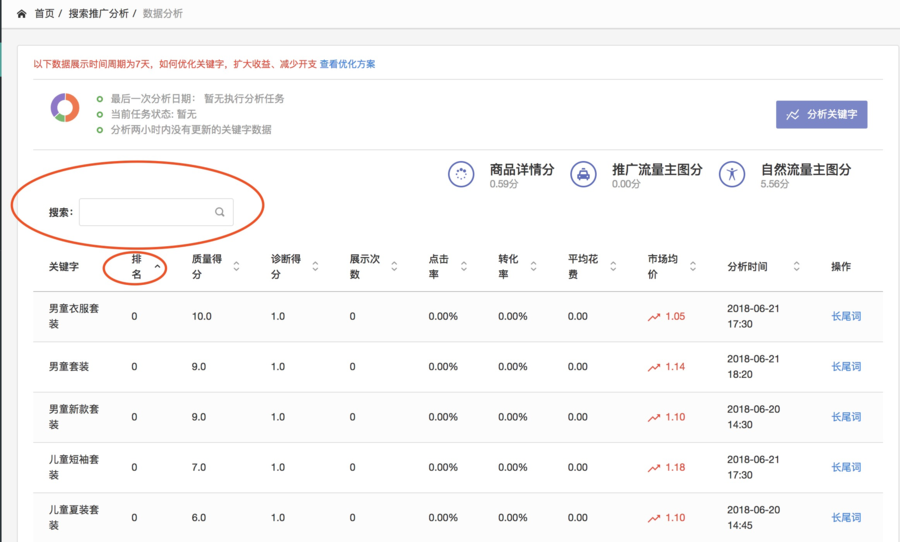Screen dimensions: 900x542
Task: Sort by 转化率 column
Action: pyautogui.click(x=533, y=266)
